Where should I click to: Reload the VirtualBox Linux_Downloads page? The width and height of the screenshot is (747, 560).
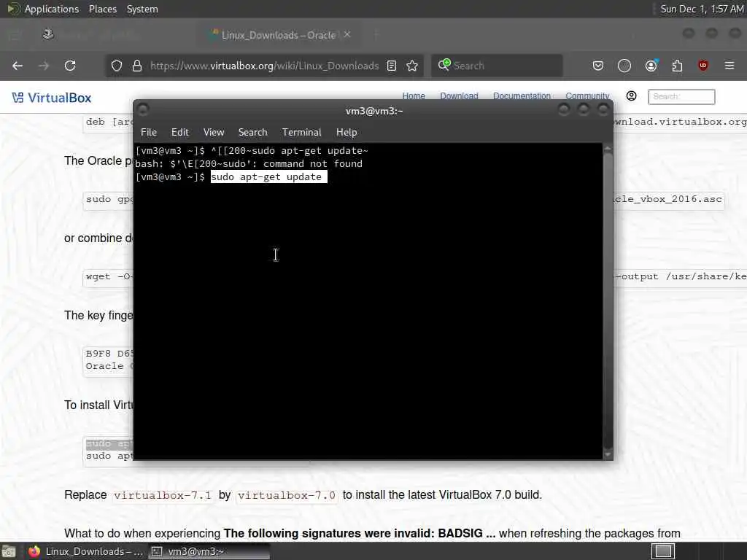click(x=70, y=66)
